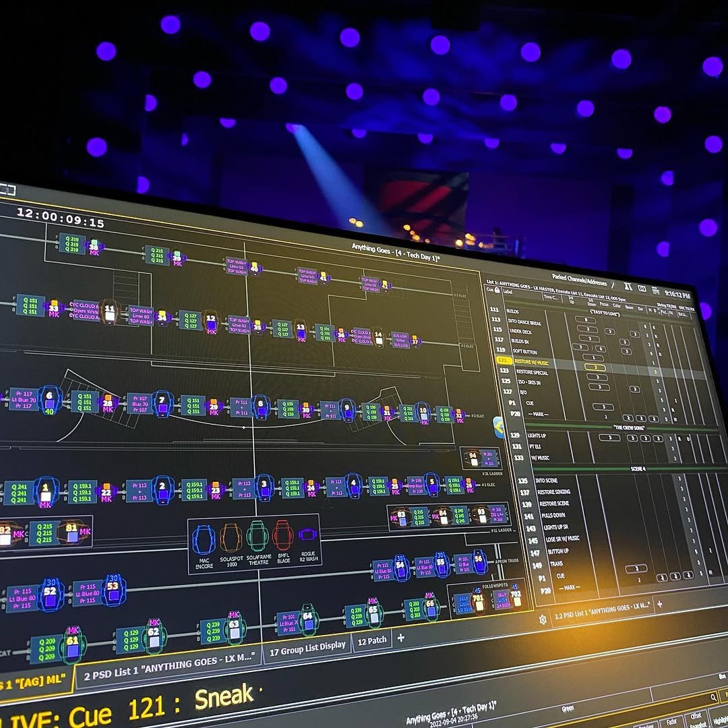Select channel 66 fixture symbol

(x=430, y=607)
